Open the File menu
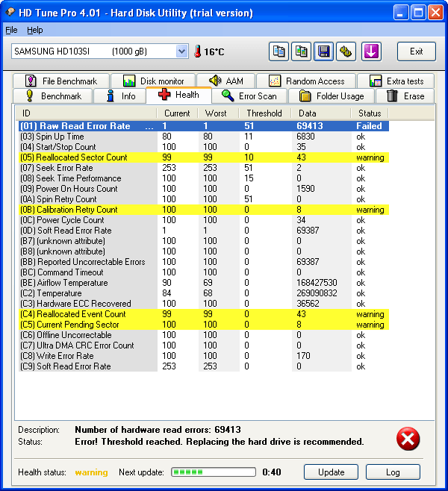The width and height of the screenshot is (448, 491). (x=12, y=30)
